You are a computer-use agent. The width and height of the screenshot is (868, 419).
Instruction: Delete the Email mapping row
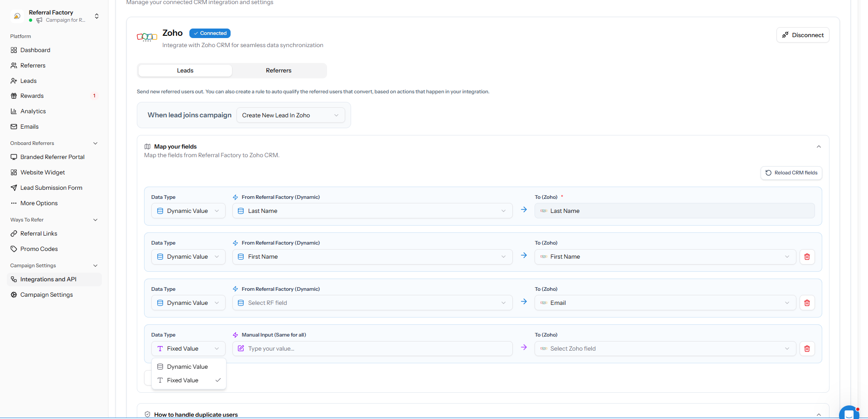click(x=807, y=303)
